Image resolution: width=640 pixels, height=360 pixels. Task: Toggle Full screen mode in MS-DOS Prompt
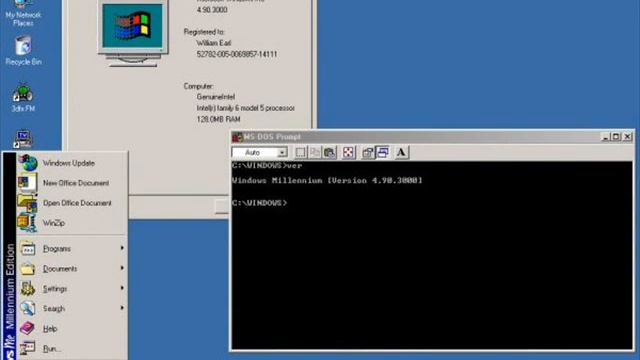click(x=348, y=152)
